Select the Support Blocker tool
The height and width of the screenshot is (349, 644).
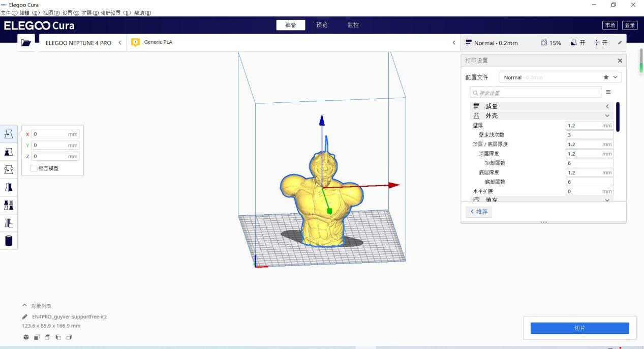tap(9, 223)
